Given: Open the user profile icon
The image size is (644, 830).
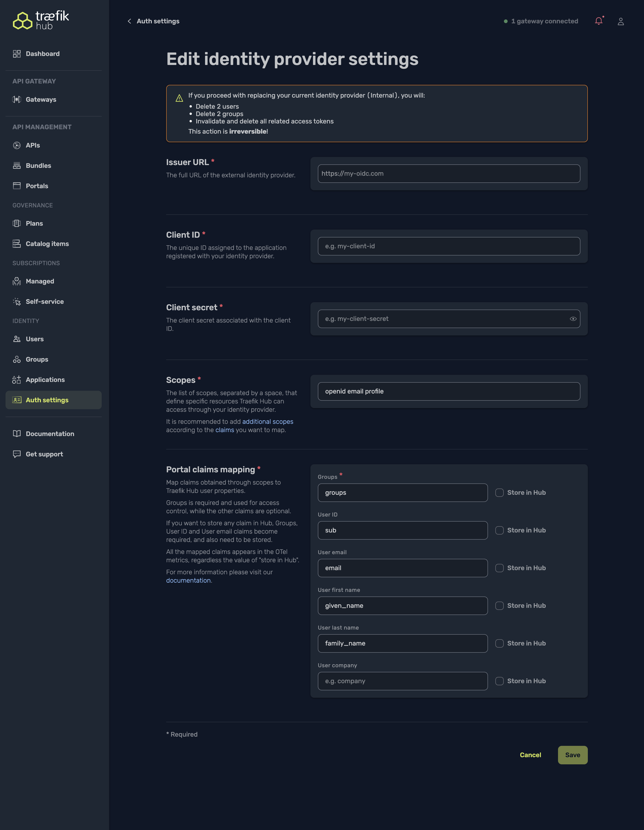Looking at the screenshot, I should [620, 21].
